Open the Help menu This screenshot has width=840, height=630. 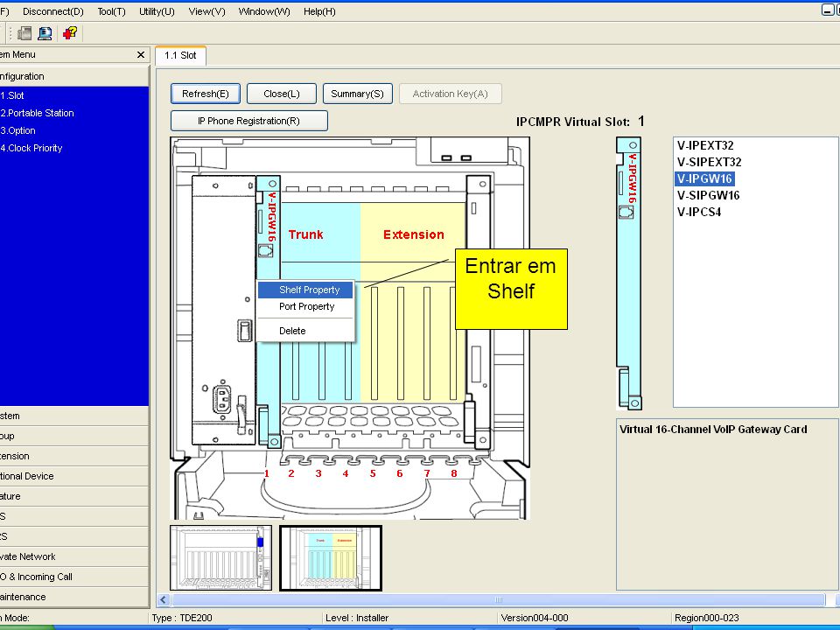tap(319, 11)
